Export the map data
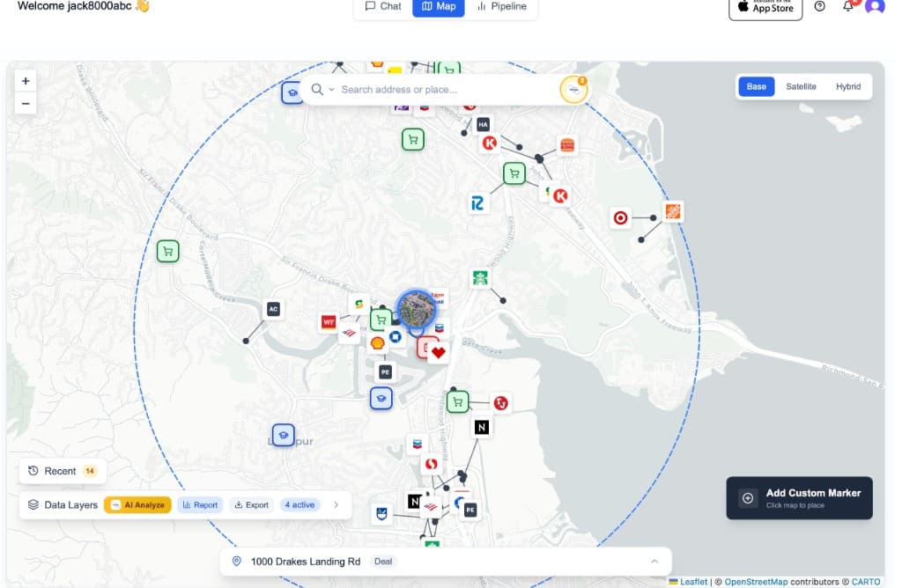This screenshot has width=902, height=588. pyautogui.click(x=251, y=505)
